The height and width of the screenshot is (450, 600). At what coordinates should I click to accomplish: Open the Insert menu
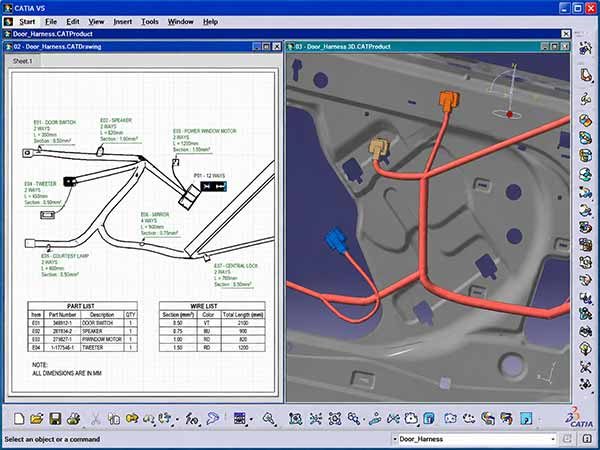click(x=122, y=22)
